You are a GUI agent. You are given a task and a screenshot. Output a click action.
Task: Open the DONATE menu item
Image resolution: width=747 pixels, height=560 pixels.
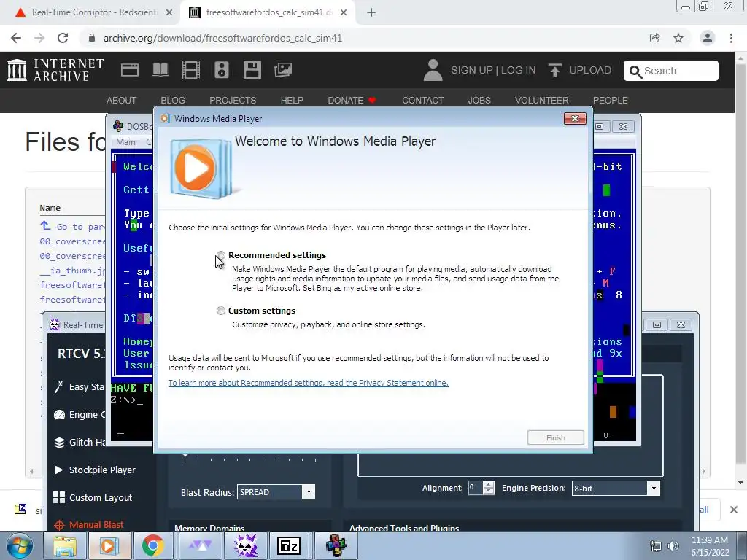[352, 101]
